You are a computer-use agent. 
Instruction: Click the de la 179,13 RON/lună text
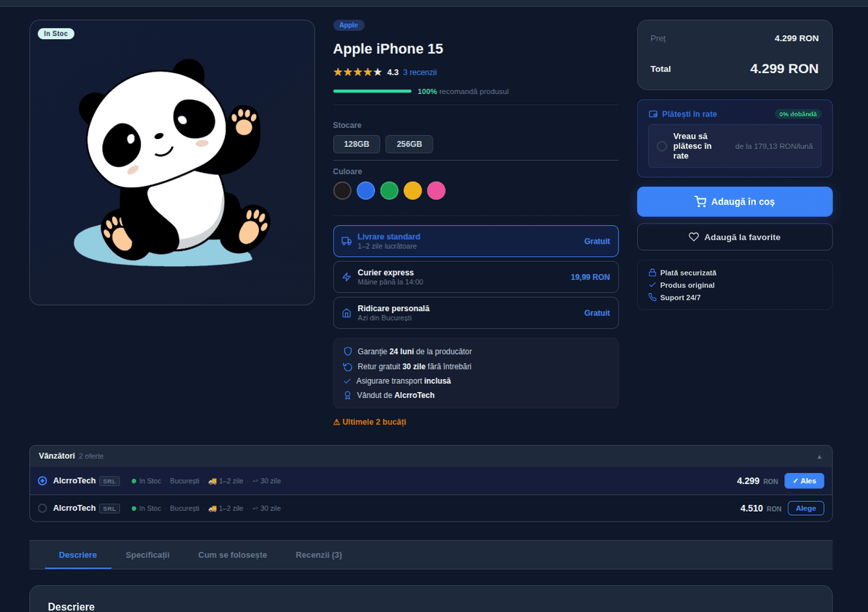pyautogui.click(x=774, y=146)
